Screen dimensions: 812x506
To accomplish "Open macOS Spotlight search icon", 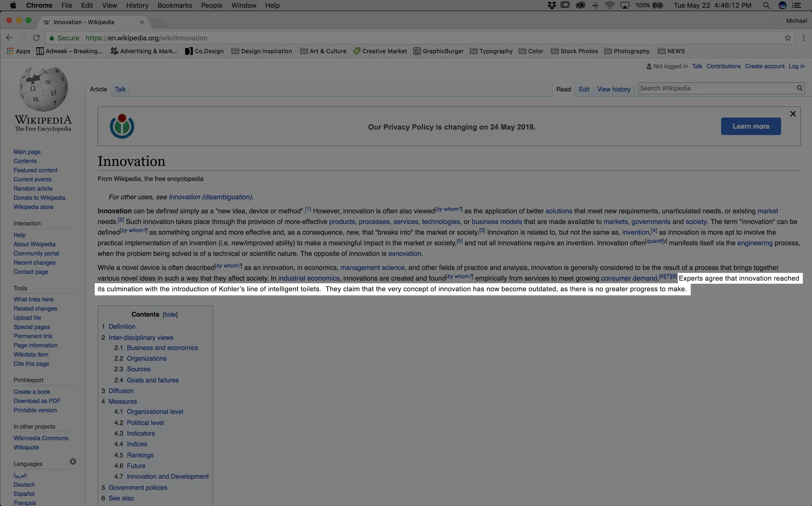I will coord(766,5).
